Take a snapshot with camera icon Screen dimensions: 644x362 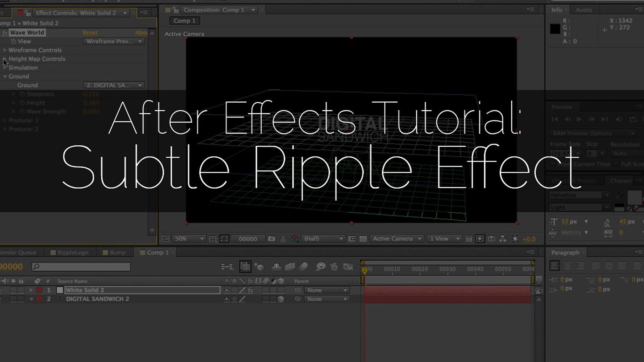[x=271, y=239]
